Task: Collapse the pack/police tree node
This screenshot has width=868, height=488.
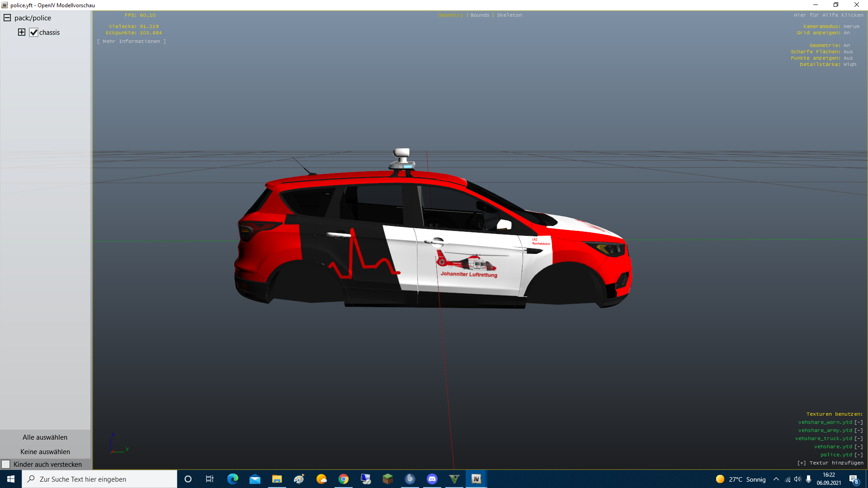Action: click(7, 18)
